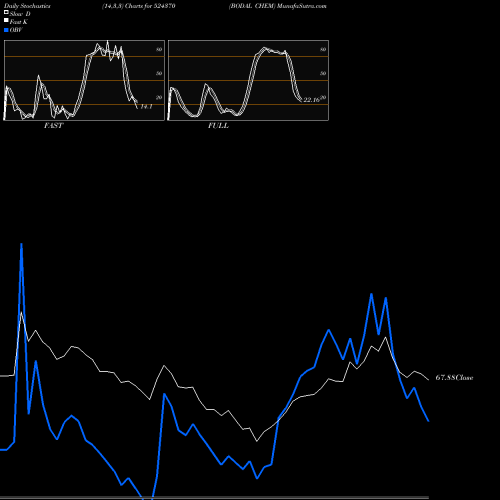Click the 80 level label in FAST chart
This screenshot has width=500, height=500.
[159, 49]
